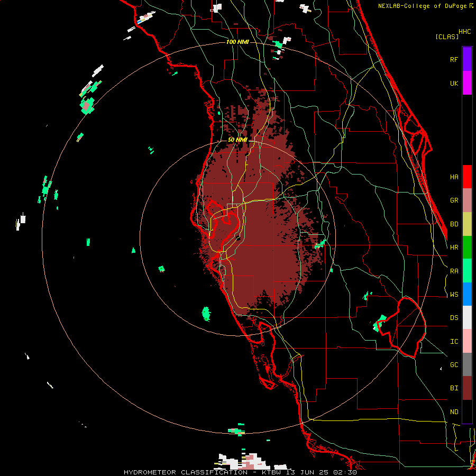This screenshot has height=476, width=476.
Task: Click the HA red legend color swatch
Action: [467, 177]
